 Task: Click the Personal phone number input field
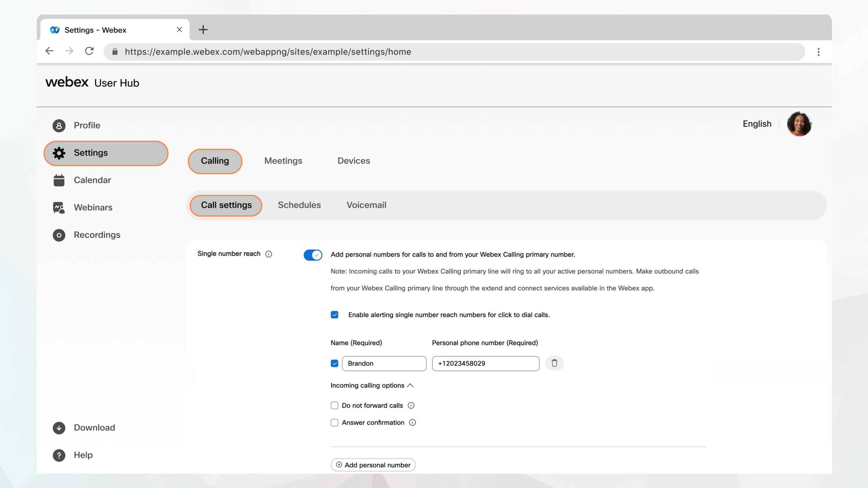pos(485,363)
